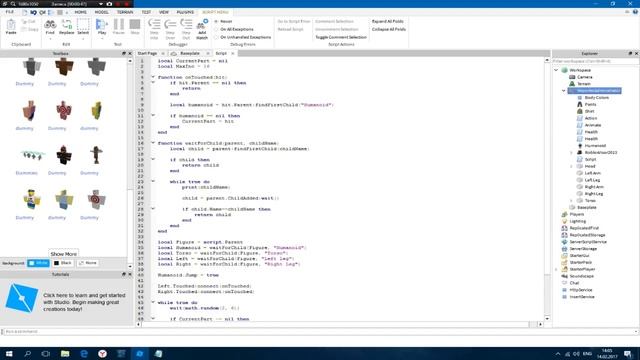Switch to the HOME ribbon tab
The image size is (640, 360).
[x=80, y=12]
